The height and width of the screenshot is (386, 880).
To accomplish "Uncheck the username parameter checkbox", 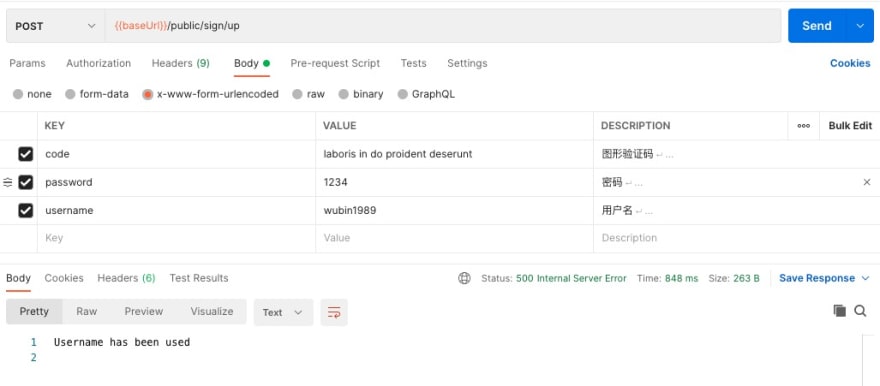I will (x=26, y=210).
